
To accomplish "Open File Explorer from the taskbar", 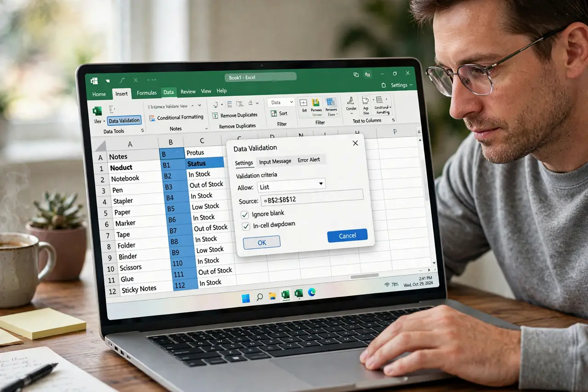I will click(x=272, y=296).
